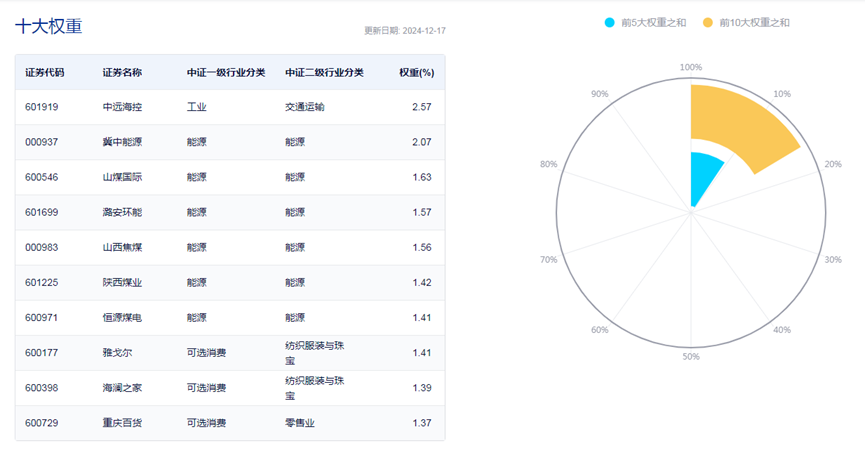
Task: Click the update date 2024-12-17 text
Action: tap(405, 30)
